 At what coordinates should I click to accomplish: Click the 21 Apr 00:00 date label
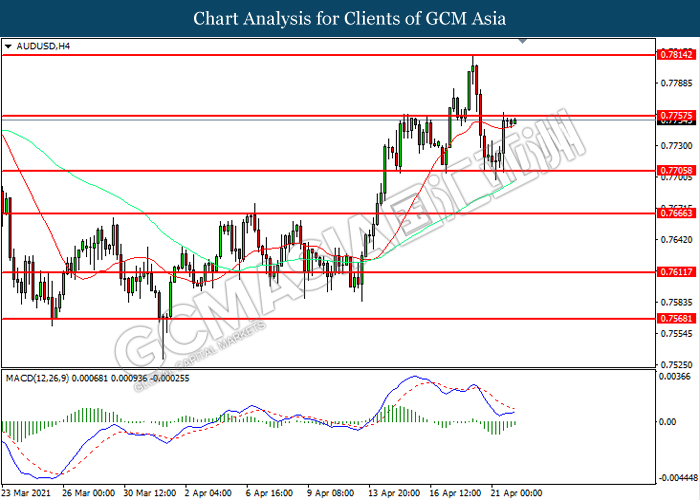517,493
